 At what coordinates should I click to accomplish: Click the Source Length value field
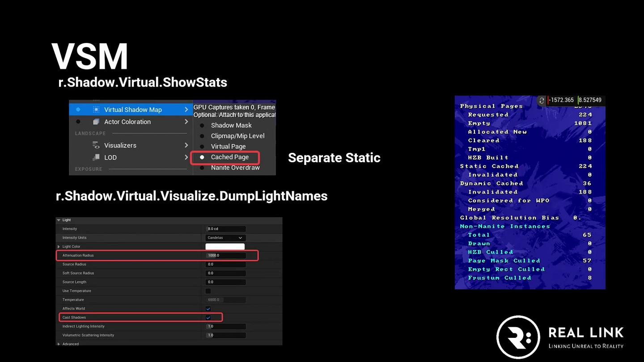click(x=225, y=282)
